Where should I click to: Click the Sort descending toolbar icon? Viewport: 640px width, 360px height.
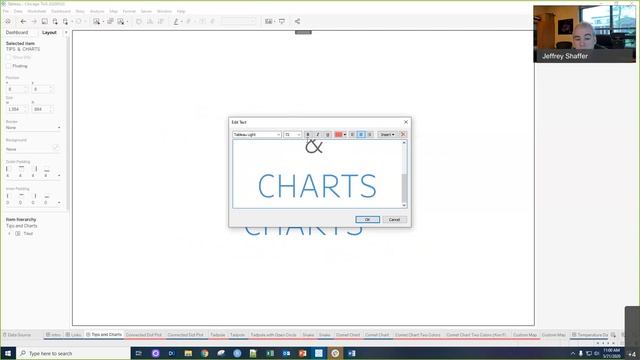click(161, 21)
